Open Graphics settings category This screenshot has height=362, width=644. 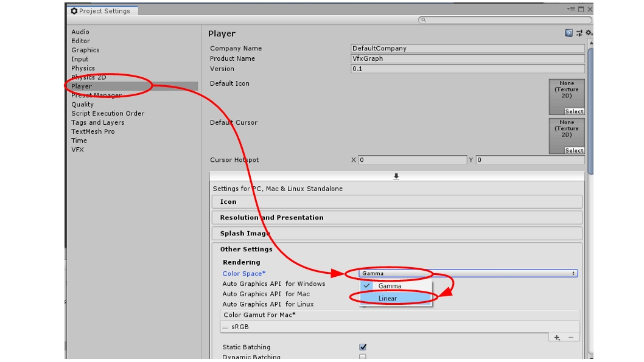click(x=85, y=50)
